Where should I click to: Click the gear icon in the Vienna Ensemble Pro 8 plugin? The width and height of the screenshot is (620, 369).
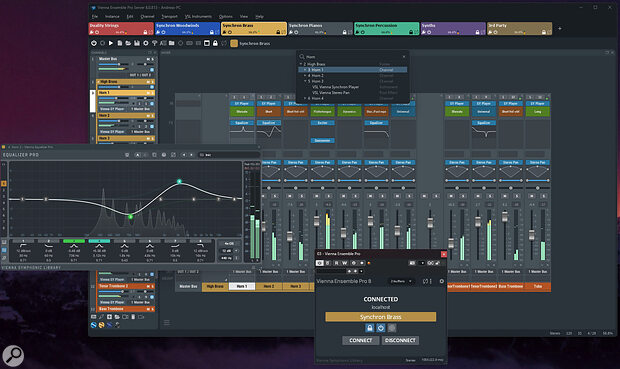pyautogui.click(x=442, y=281)
